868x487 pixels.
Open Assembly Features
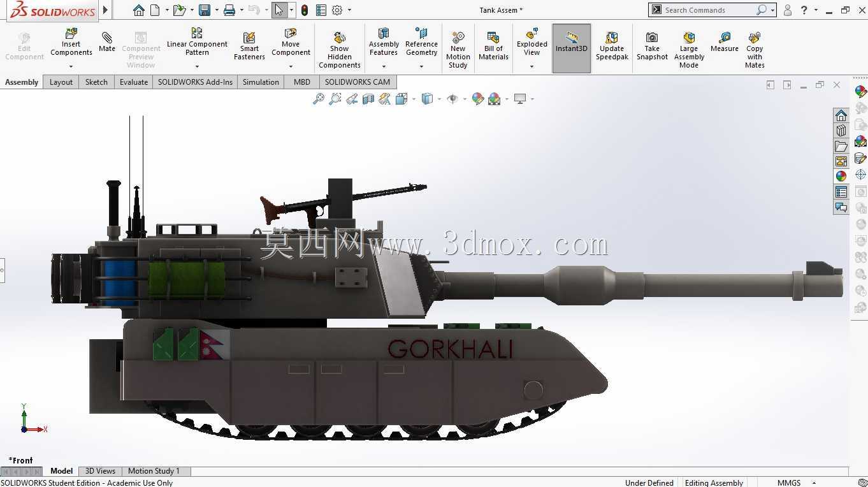pos(384,41)
